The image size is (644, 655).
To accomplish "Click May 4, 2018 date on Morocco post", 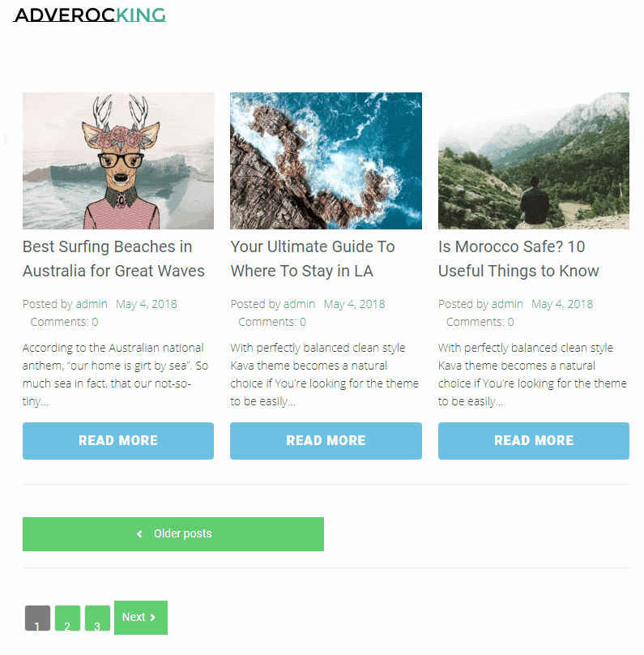I will tap(562, 304).
